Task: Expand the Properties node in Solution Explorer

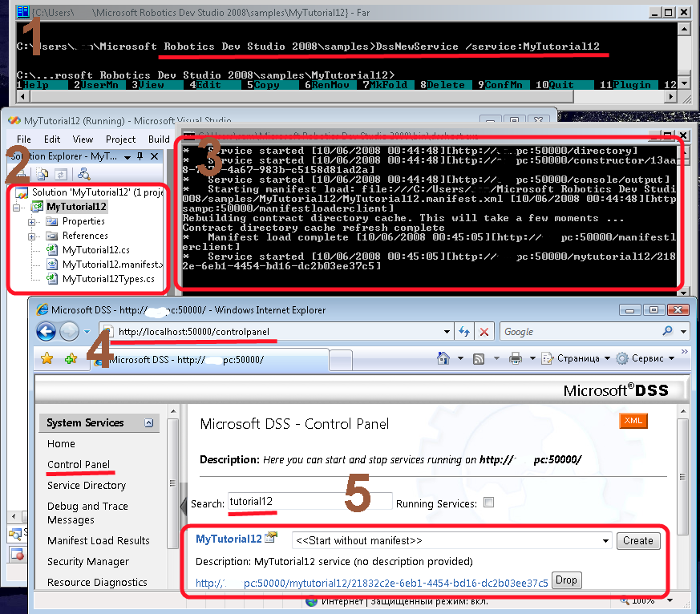Action: tap(32, 221)
